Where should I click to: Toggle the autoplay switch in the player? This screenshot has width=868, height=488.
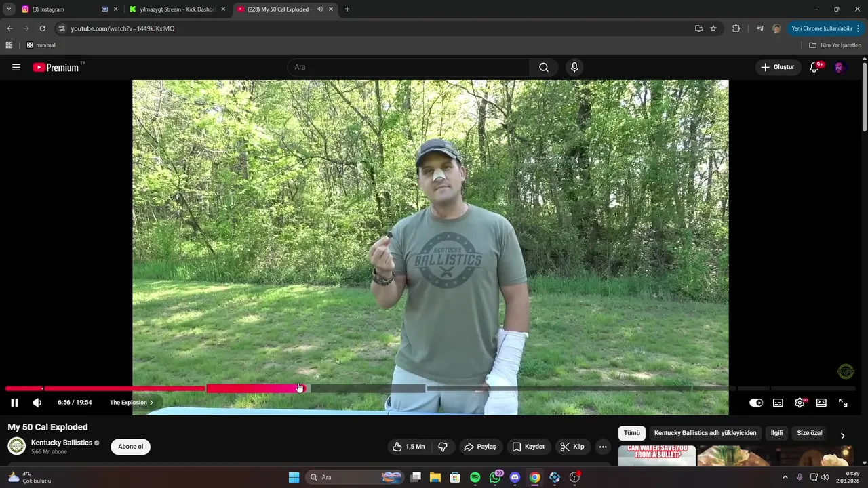pos(756,403)
